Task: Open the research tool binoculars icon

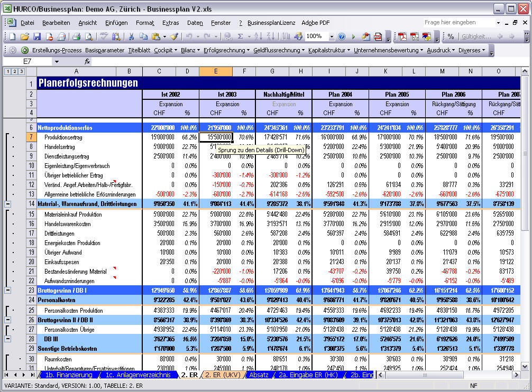Action: click(116, 36)
